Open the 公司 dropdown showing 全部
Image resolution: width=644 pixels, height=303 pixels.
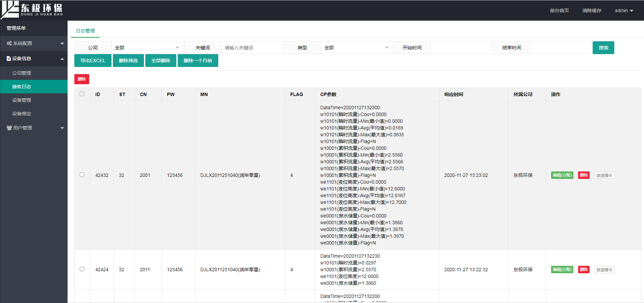pyautogui.click(x=147, y=48)
